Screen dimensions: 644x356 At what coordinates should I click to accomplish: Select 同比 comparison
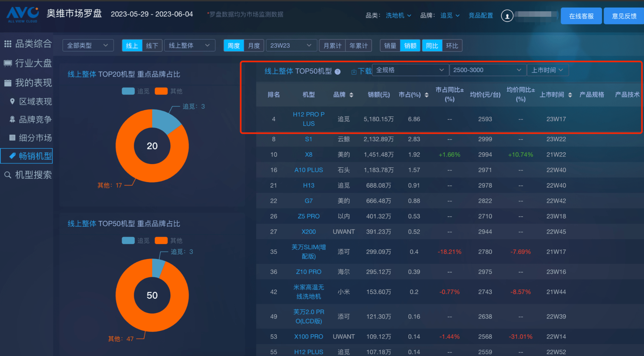(432, 45)
